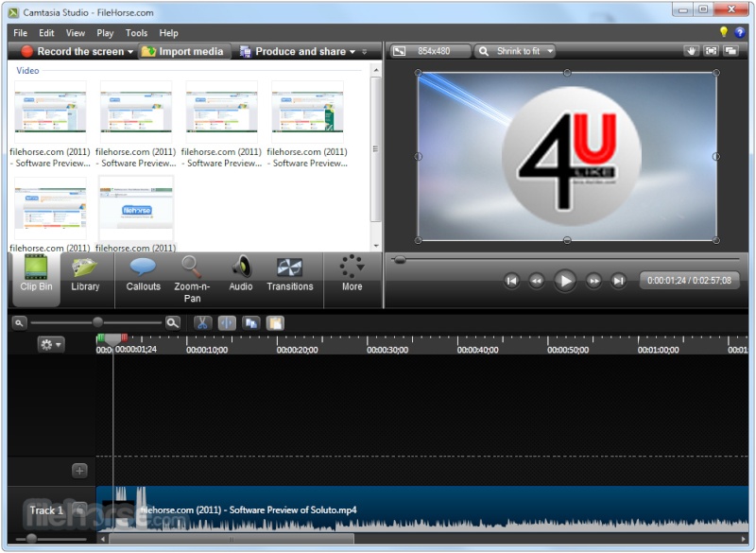
Task: Open the Edit menu
Action: [46, 33]
